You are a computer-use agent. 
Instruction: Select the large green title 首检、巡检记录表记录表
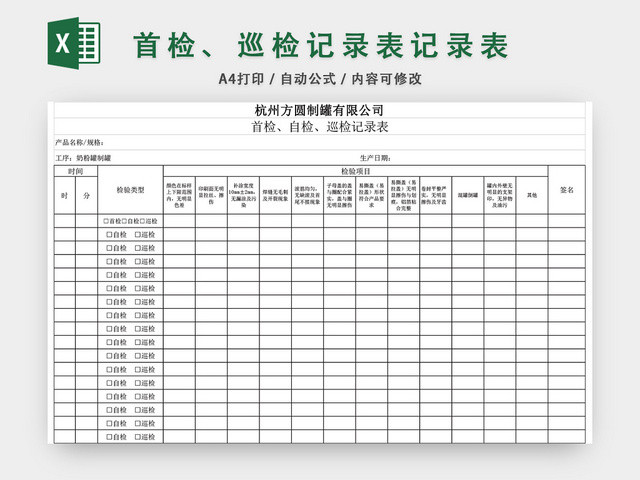point(321,45)
